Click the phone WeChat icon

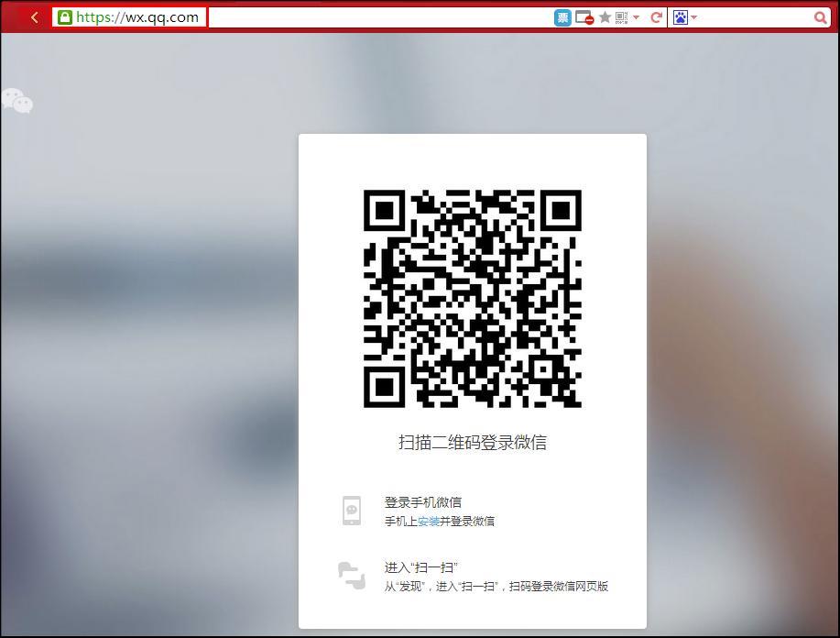(x=352, y=511)
